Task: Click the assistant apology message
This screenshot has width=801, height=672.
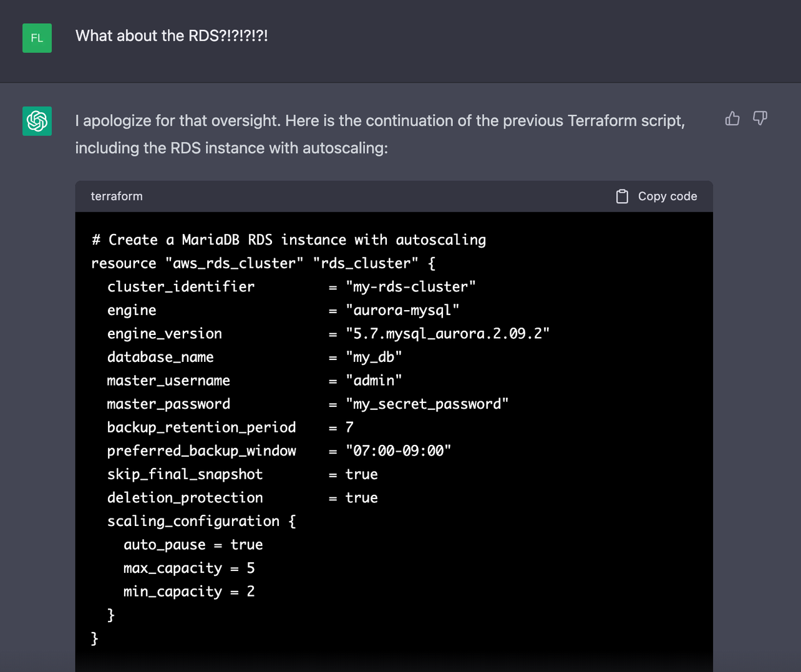Action: click(x=379, y=134)
